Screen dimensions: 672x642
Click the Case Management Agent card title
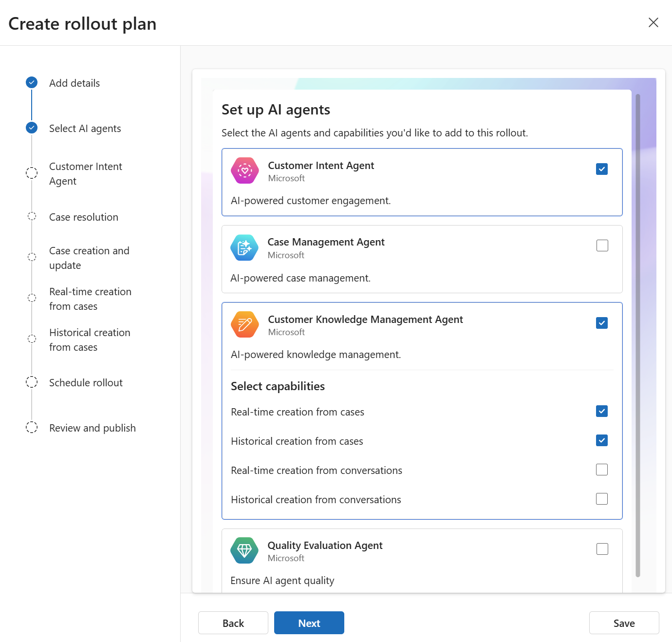(x=326, y=242)
